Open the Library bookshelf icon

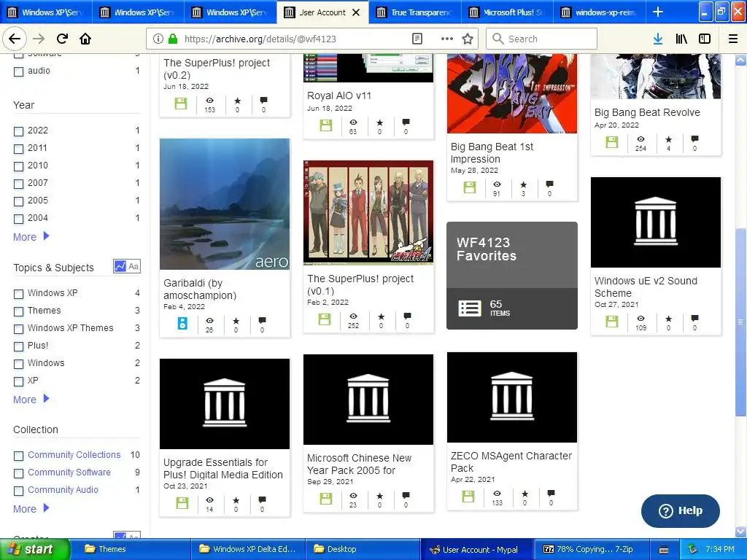681,39
